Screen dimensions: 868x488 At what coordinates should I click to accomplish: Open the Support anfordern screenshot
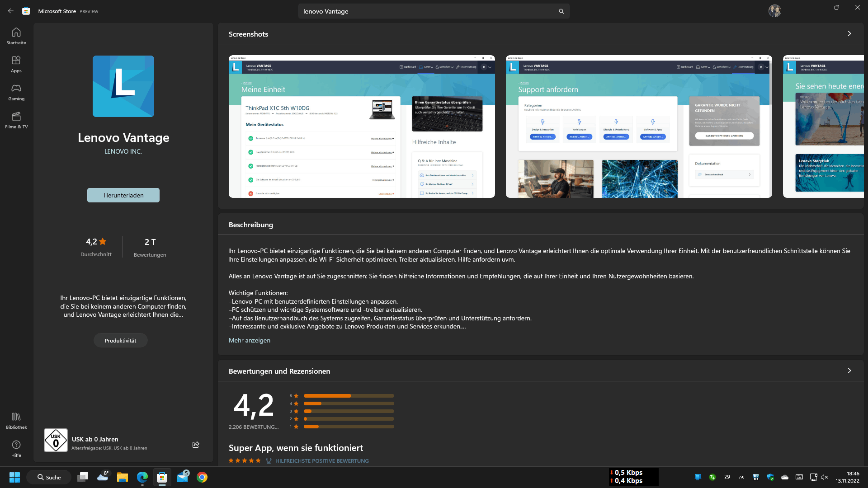click(x=639, y=127)
